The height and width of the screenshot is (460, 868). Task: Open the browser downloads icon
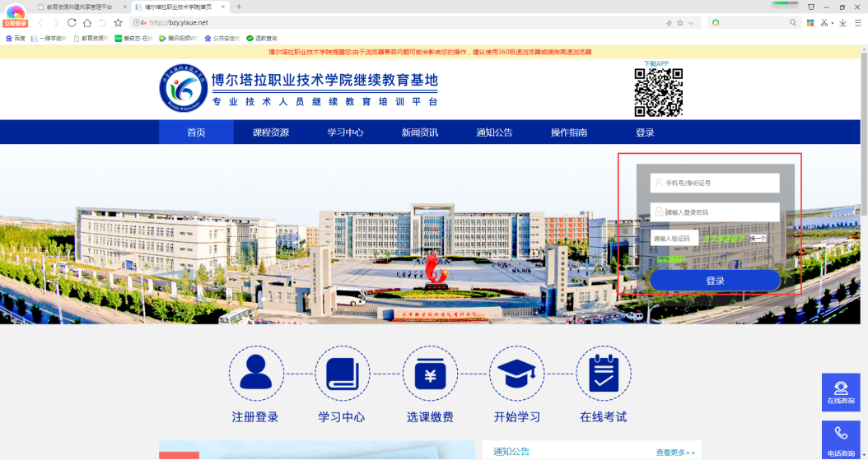(843, 23)
